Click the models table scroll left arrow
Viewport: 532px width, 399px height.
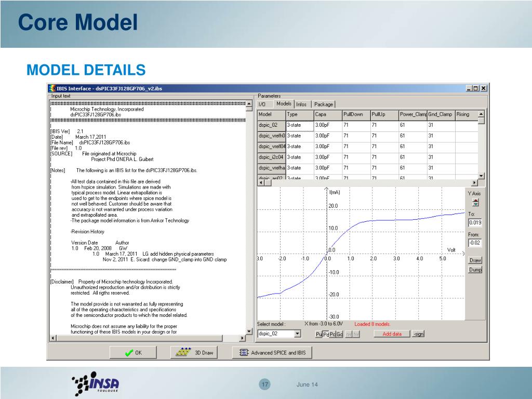coord(261,182)
